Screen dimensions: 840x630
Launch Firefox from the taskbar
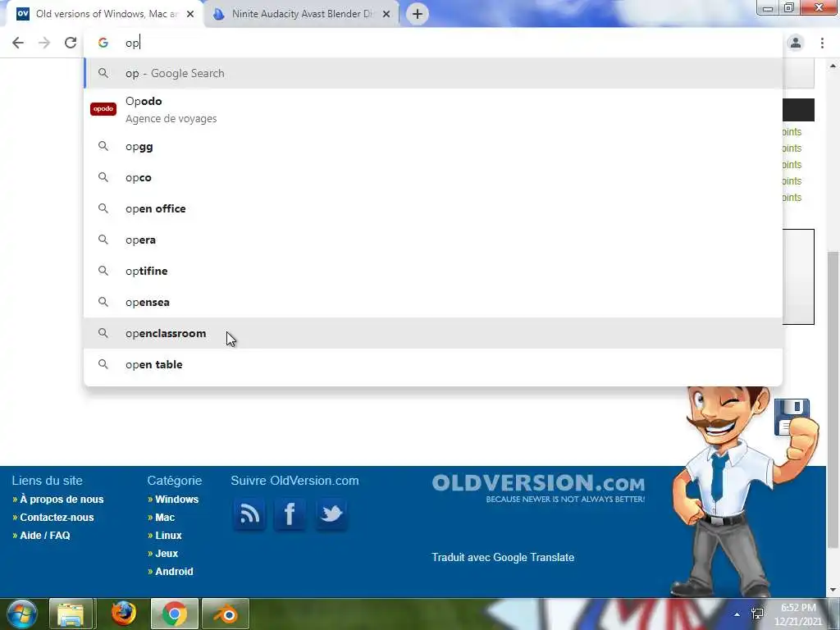(x=124, y=614)
